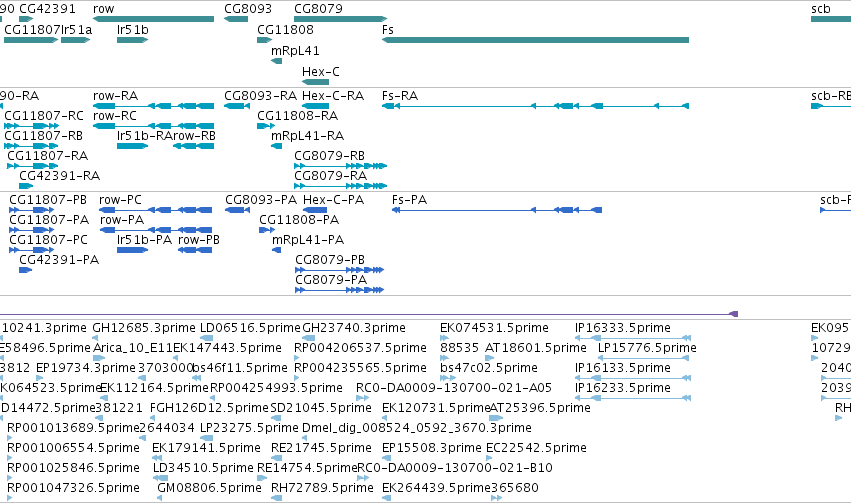Click EST LP15776.5prime

click(x=647, y=348)
